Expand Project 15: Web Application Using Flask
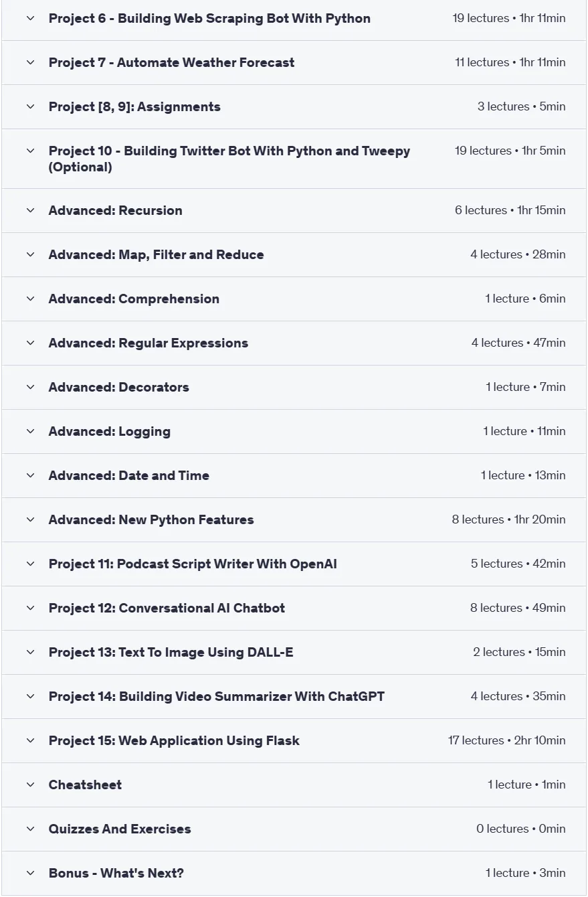Viewport: 588px width, 897px height. [x=294, y=741]
